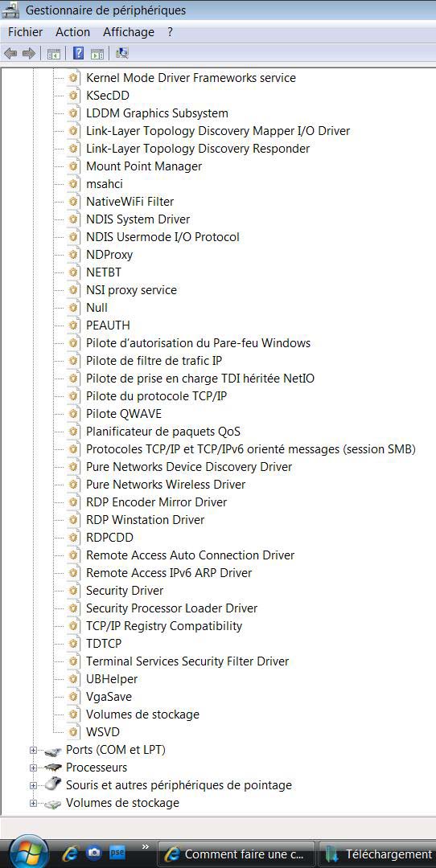Select the NativeWiFi Filter driver
The width and height of the screenshot is (436, 868).
[x=130, y=202]
